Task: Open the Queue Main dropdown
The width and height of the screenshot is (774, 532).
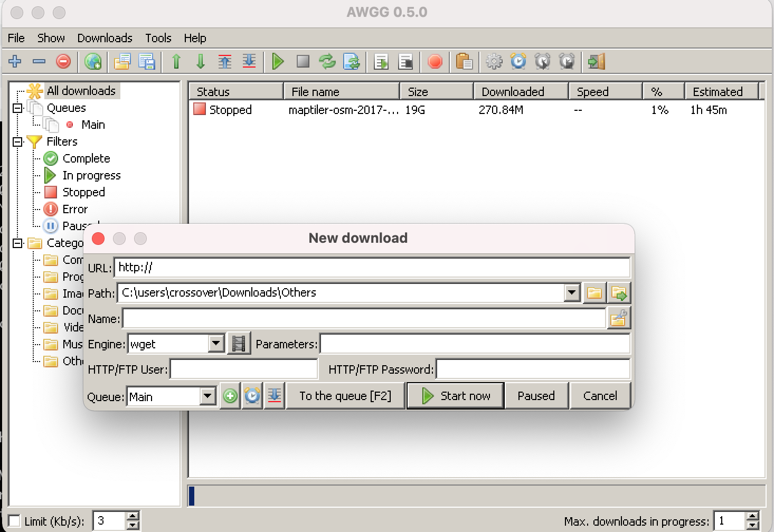Action: [207, 396]
